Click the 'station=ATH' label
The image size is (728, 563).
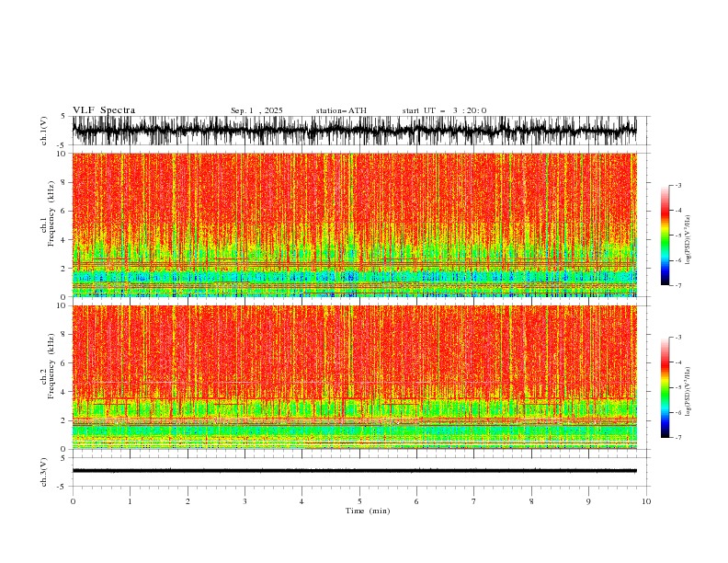pos(341,110)
